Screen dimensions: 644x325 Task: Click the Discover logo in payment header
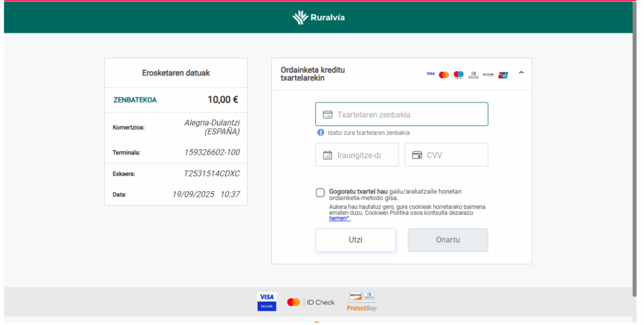(x=488, y=75)
